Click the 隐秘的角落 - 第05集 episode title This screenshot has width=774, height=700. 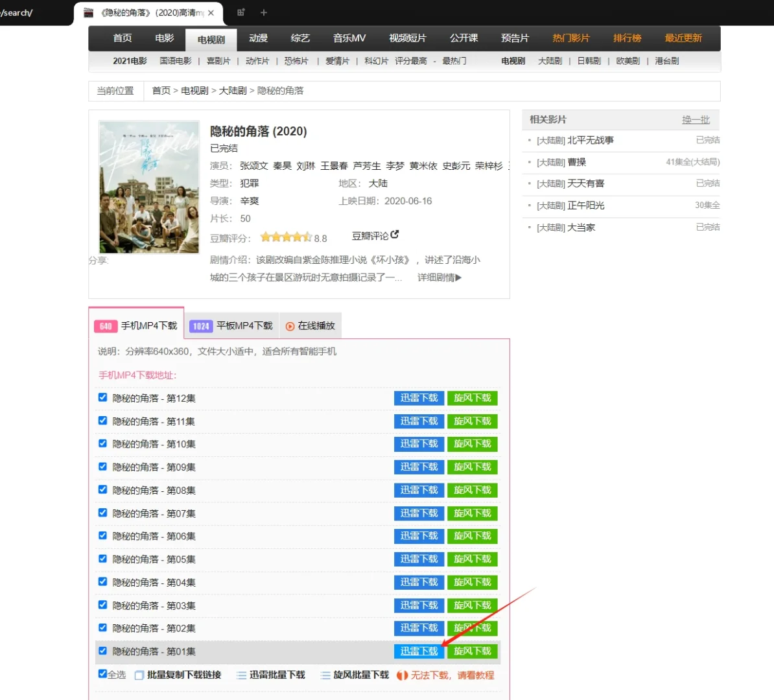(x=154, y=559)
